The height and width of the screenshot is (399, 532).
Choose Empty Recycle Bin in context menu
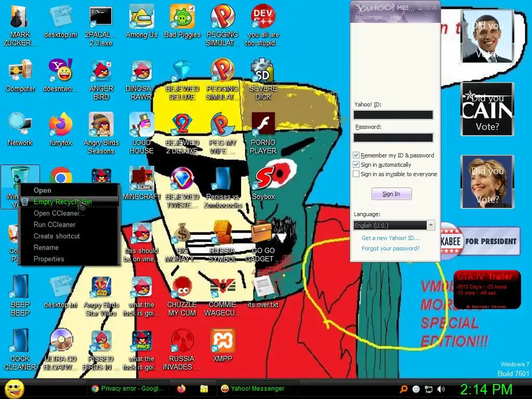pyautogui.click(x=69, y=202)
